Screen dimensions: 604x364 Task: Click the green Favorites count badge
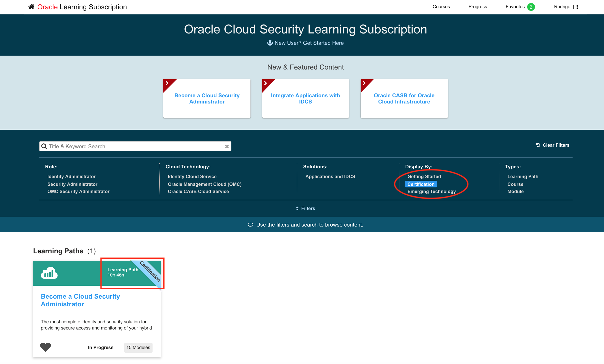[x=531, y=7]
